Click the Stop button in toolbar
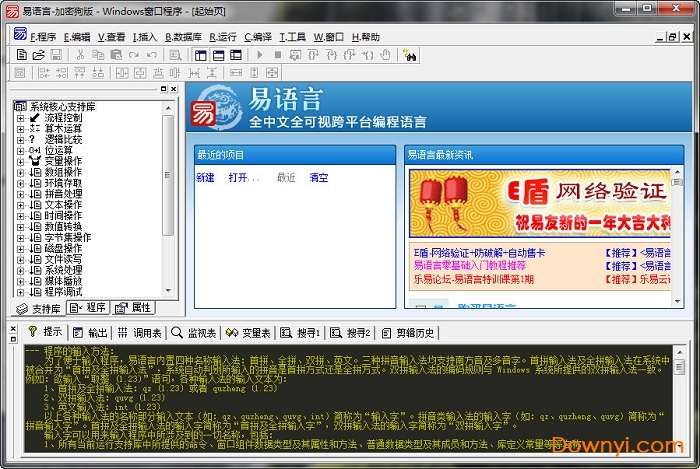This screenshot has height=469, width=700. (x=277, y=54)
